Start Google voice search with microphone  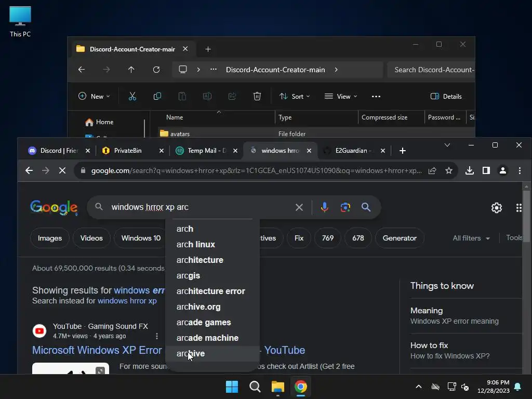pyautogui.click(x=324, y=207)
